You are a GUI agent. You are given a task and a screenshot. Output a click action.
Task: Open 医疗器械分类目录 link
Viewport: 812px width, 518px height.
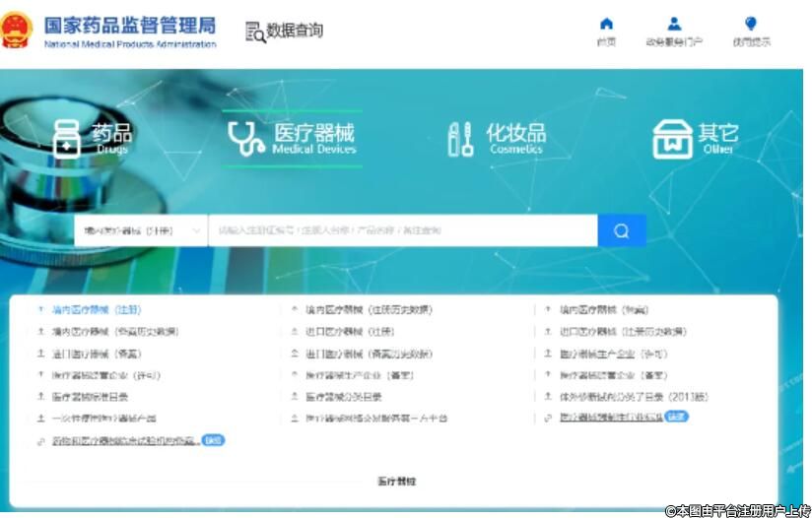point(344,397)
